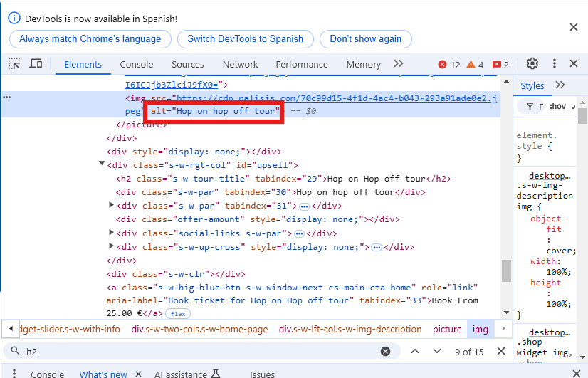Click the Styles filter funnel icon

tap(530, 107)
